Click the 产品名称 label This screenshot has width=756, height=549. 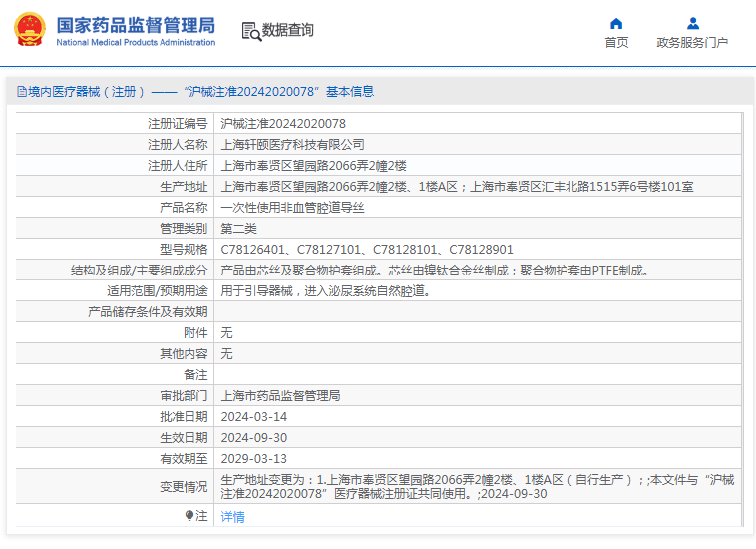click(184, 208)
